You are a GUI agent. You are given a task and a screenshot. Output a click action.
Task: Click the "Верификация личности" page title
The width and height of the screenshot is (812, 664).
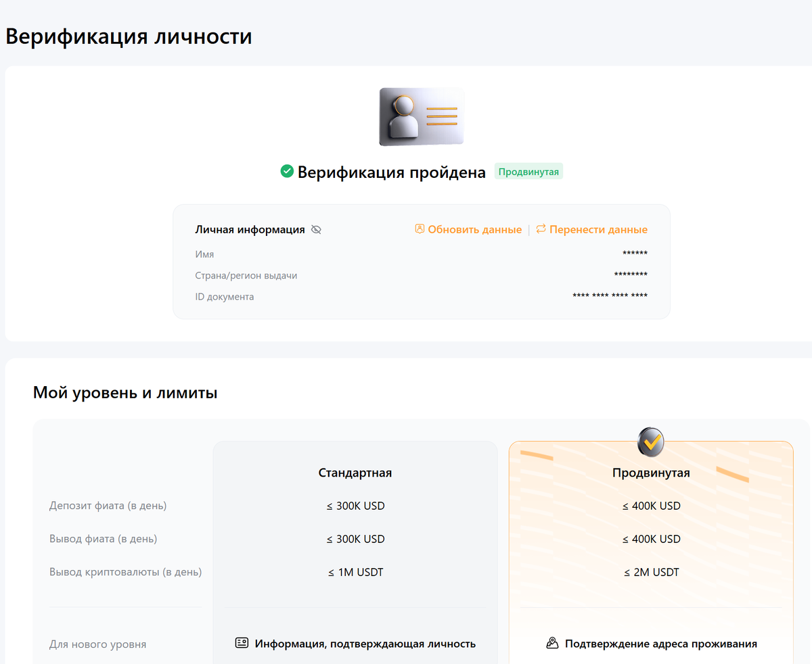pos(129,37)
